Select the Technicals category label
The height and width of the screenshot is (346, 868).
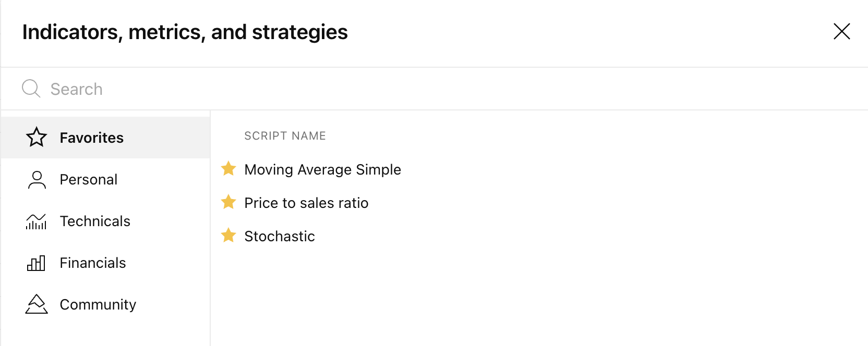(95, 221)
